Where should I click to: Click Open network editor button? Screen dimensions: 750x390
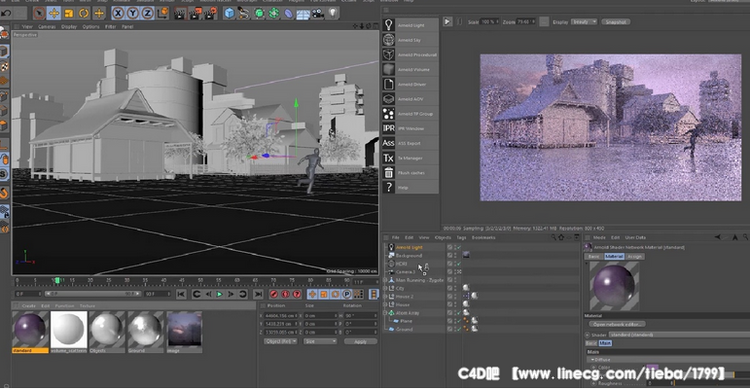[618, 324]
